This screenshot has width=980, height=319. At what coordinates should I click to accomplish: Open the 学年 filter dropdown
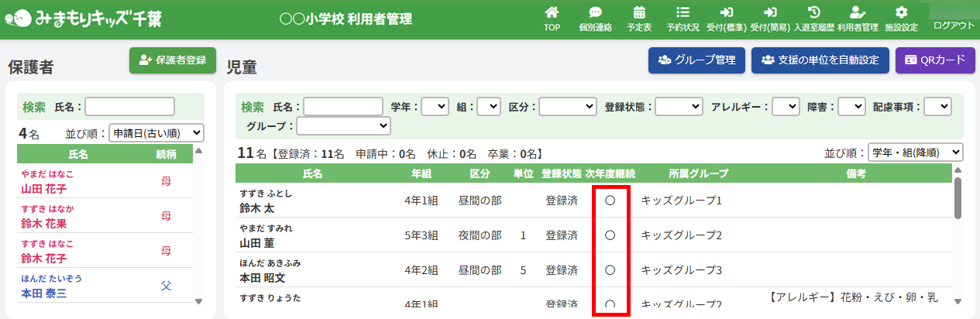(435, 106)
